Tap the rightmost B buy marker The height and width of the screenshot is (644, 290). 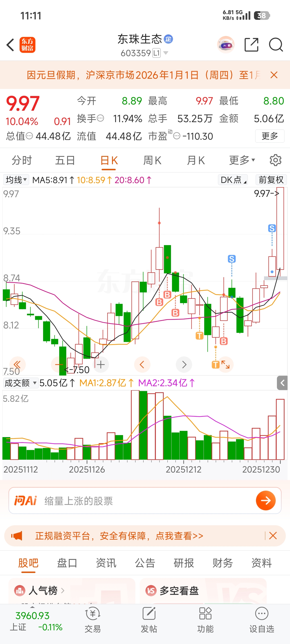224,341
